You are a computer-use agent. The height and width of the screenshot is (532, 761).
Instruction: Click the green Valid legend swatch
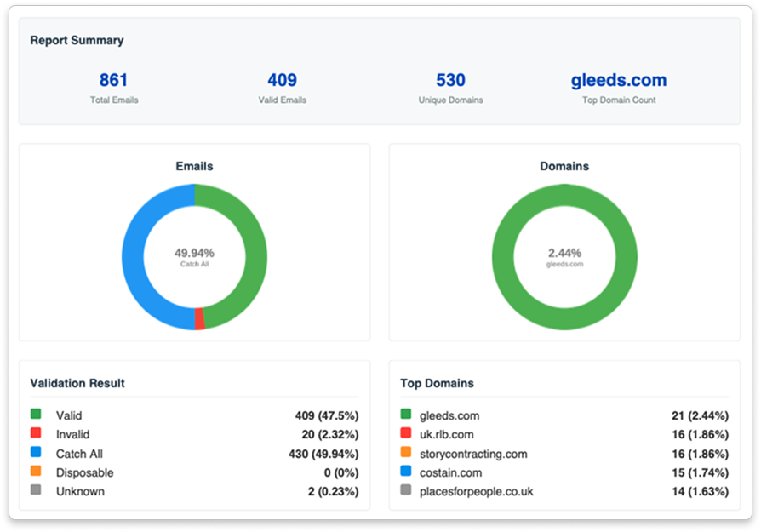click(x=36, y=415)
